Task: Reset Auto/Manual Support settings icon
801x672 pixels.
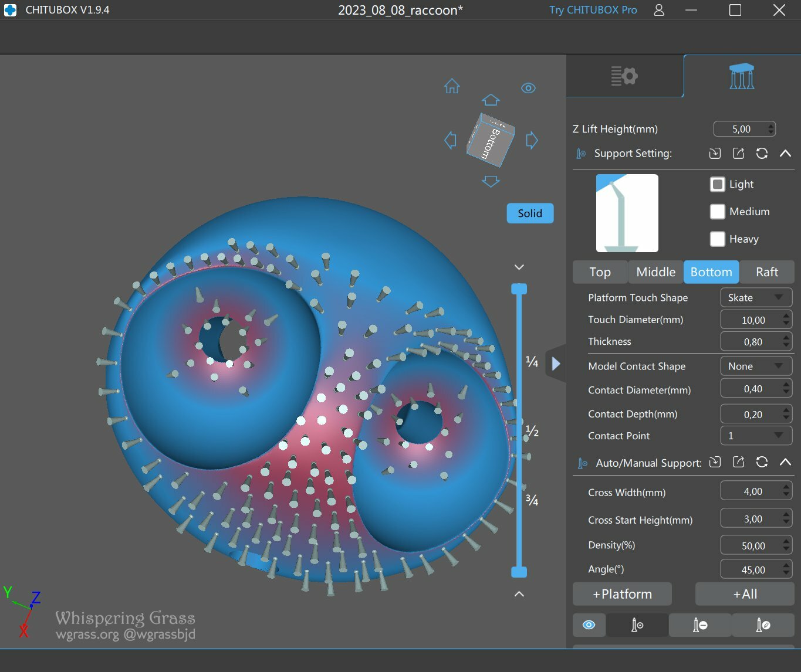Action: pos(762,463)
